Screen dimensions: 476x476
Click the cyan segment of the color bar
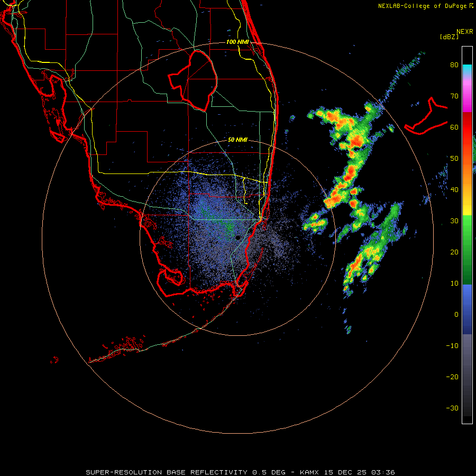pos(467,69)
